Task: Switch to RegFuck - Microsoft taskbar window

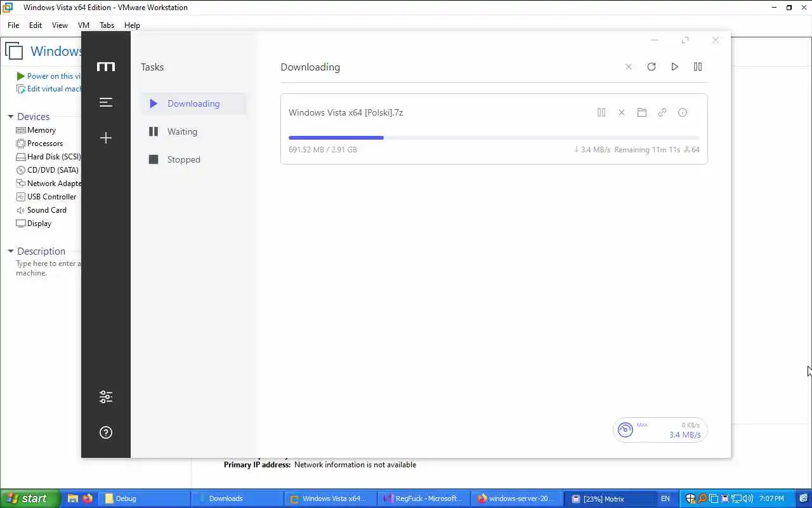Action: point(424,498)
